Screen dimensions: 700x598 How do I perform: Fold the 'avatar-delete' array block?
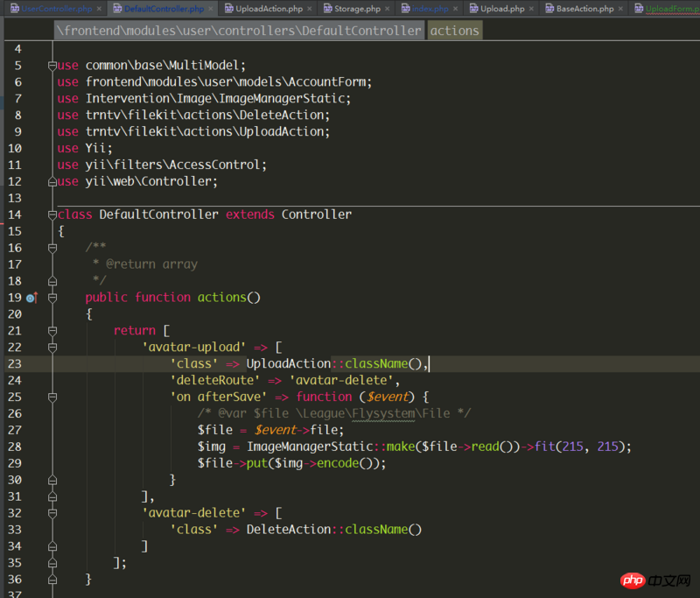click(x=52, y=513)
